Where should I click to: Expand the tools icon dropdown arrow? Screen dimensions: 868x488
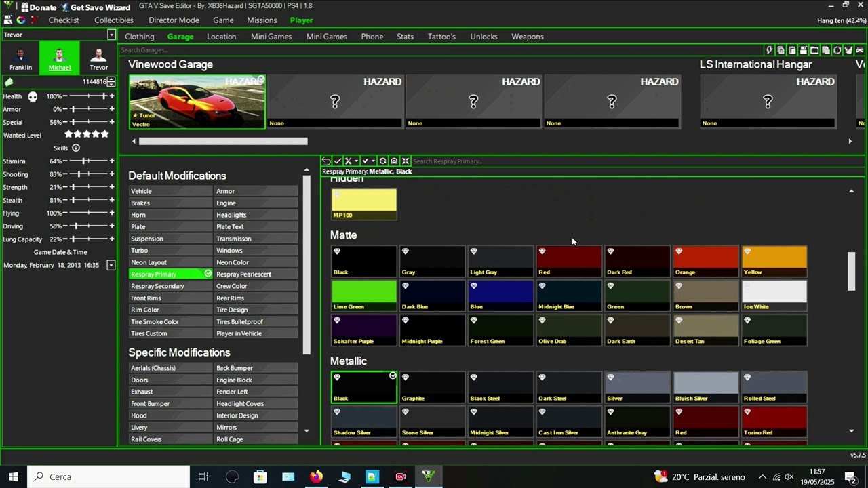tap(357, 161)
